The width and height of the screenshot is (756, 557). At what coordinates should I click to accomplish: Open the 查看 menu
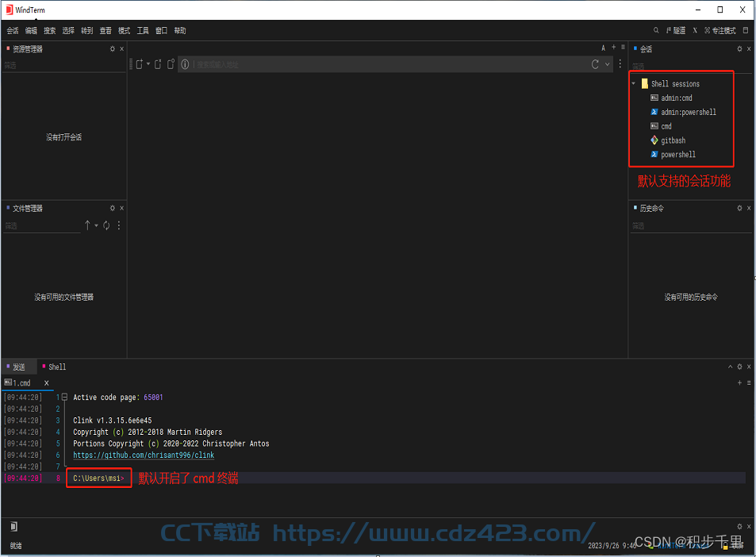point(106,31)
